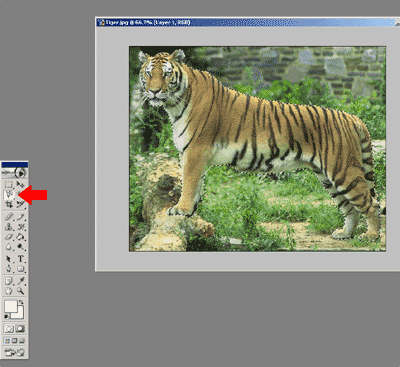
Task: Select the Blur tool
Action: coord(9,247)
